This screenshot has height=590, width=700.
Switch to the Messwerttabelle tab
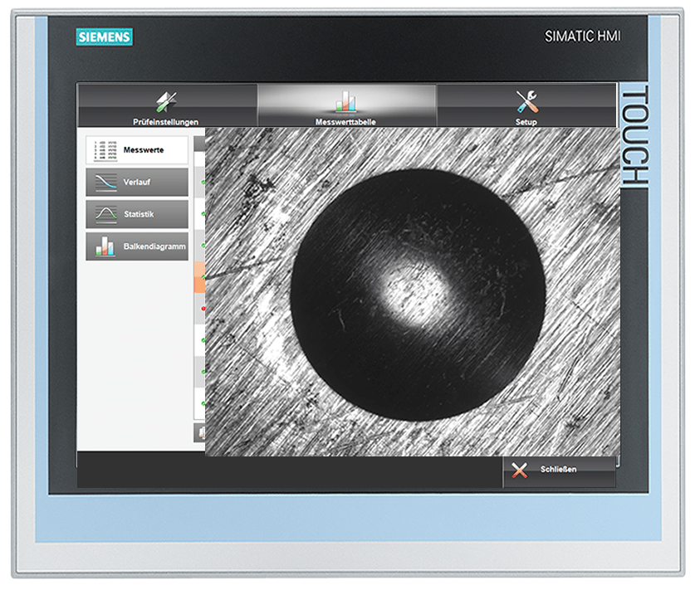point(346,105)
